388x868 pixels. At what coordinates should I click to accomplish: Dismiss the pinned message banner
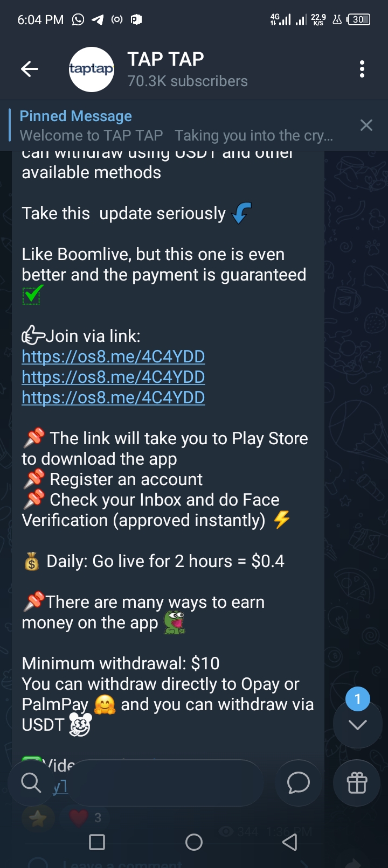coord(366,125)
